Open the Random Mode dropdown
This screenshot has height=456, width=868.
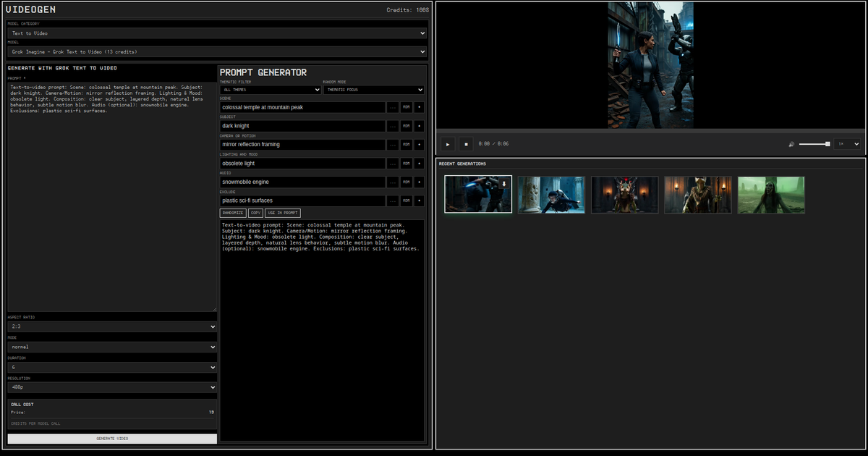[x=374, y=90]
